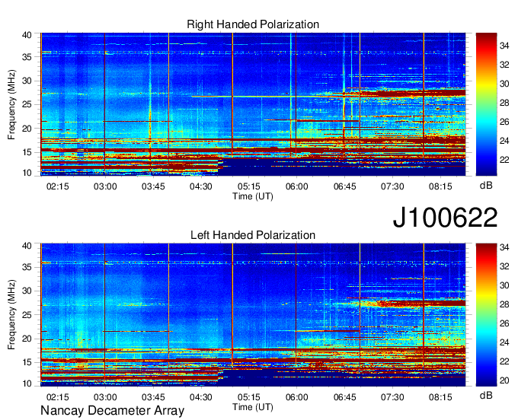518x420 pixels.
Task: Click the 10 MHz tick on bottom plot
Action: 27,383
